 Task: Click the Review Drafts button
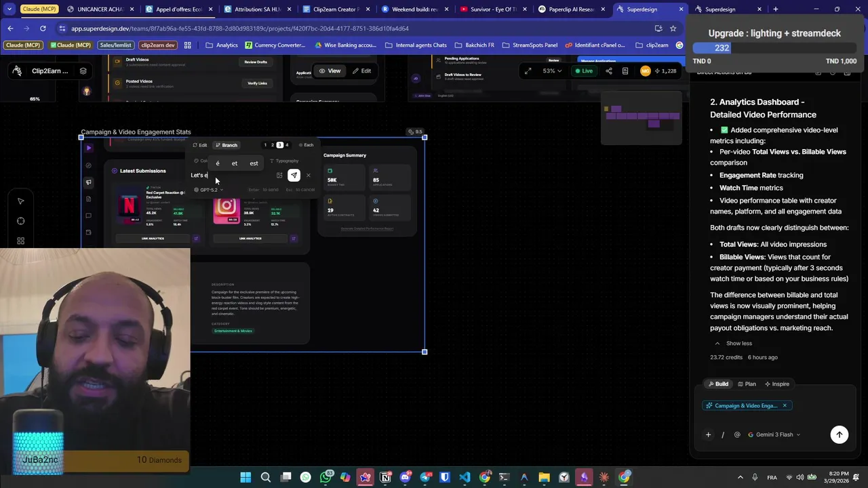click(256, 62)
